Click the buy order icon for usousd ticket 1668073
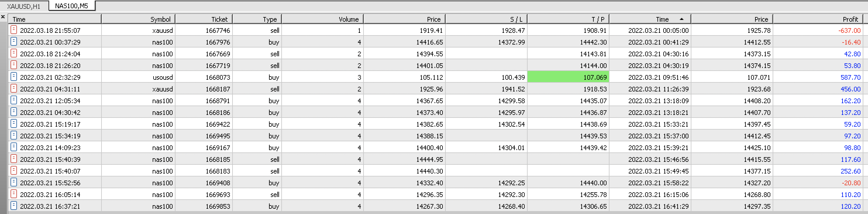 pos(14,77)
